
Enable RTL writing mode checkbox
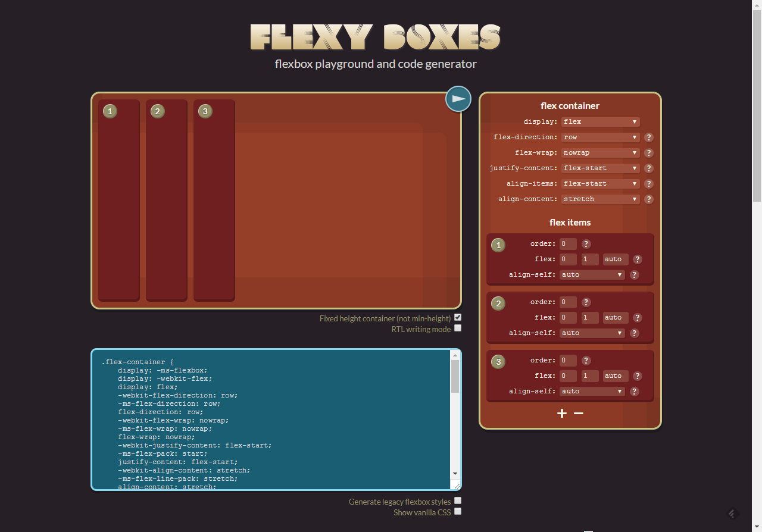[458, 328]
